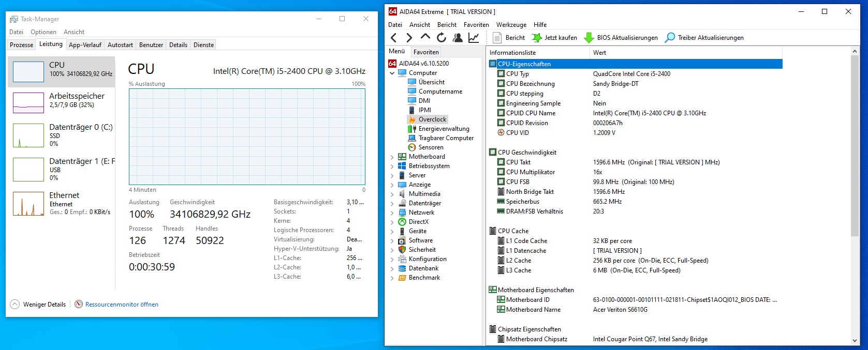Screen dimensions: 868x350
Task: Switch to Favoriten tab in AIDA64 sidebar
Action: (426, 52)
